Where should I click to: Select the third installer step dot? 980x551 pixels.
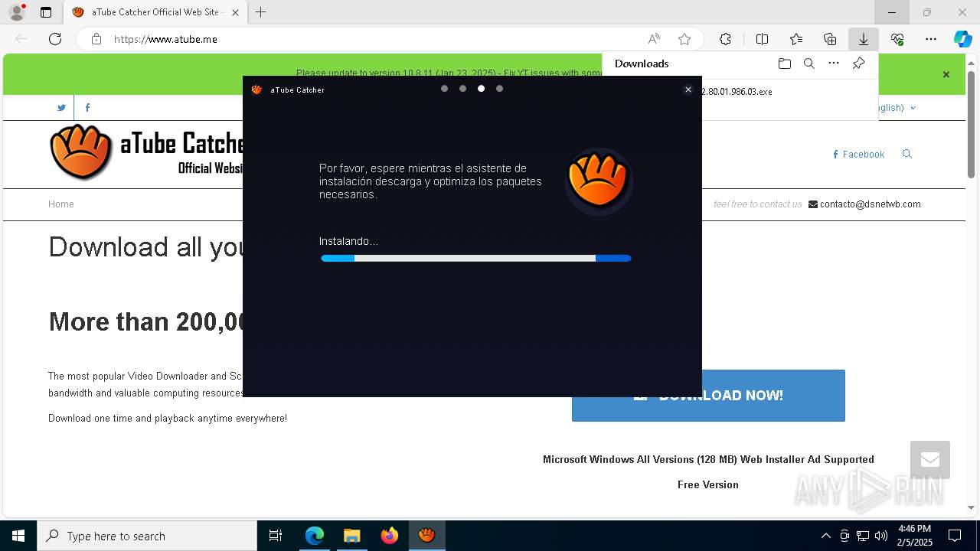pyautogui.click(x=481, y=89)
